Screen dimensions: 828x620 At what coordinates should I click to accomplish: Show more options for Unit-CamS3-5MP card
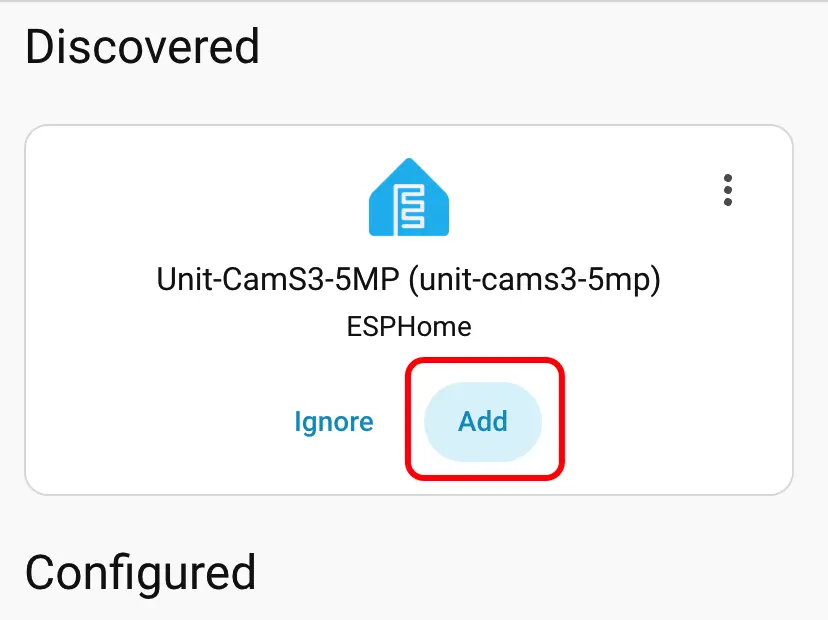[x=728, y=190]
